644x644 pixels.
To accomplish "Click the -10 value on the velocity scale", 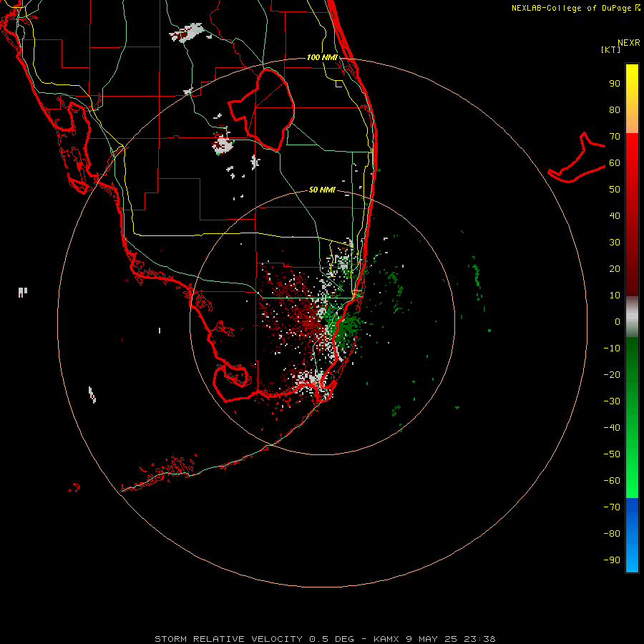I will 612,348.
